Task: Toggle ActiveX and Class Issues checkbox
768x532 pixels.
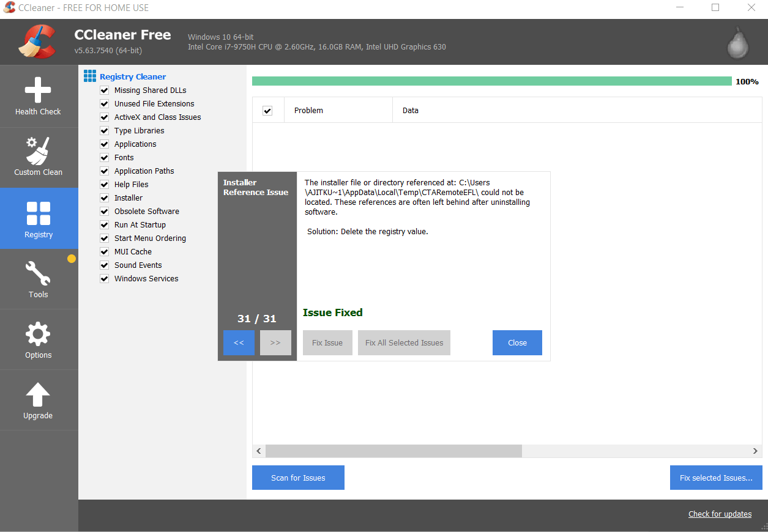Action: click(x=105, y=117)
